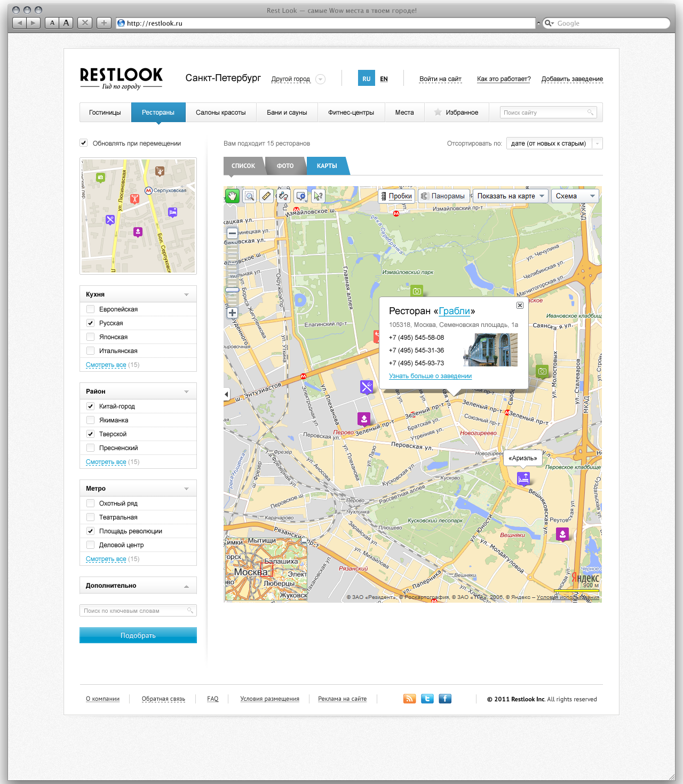Click the map zoom in plus button
Screen dimensions: 683x784
pos(232,313)
